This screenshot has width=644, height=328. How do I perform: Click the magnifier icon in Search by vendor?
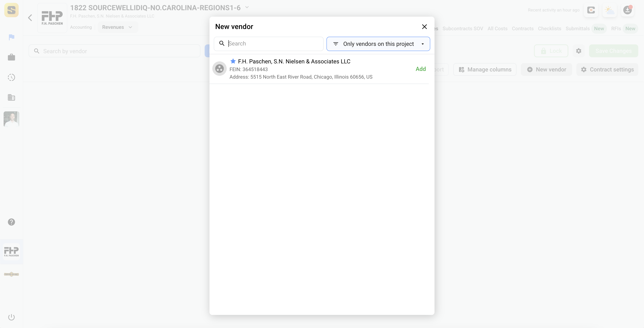point(37,51)
